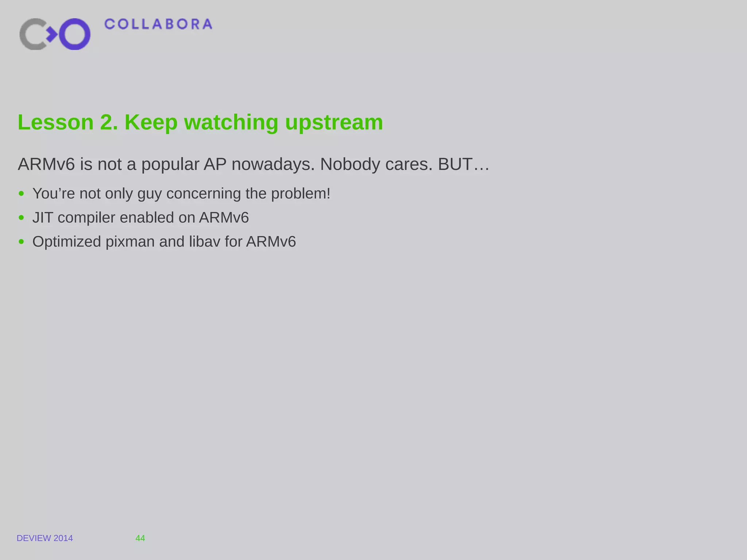The height and width of the screenshot is (560, 747).
Task: Click the 'BUT…' text at sentence end
Action: tap(464, 164)
